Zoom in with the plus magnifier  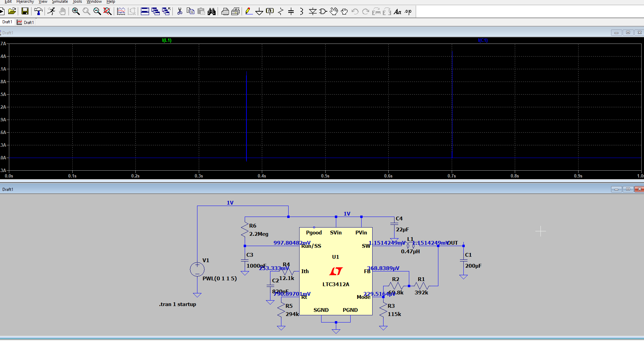pos(76,11)
